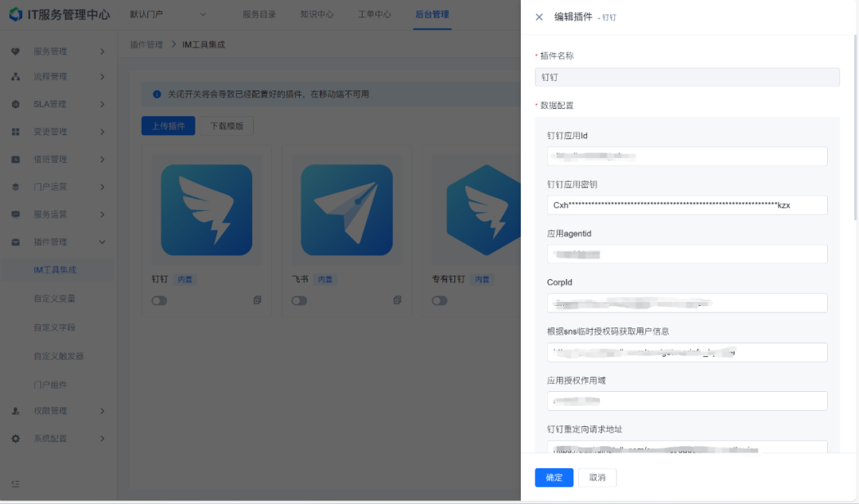Viewport: 859px width, 504px height.
Task: Click the SLA管理 sidebar icon
Action: point(15,104)
